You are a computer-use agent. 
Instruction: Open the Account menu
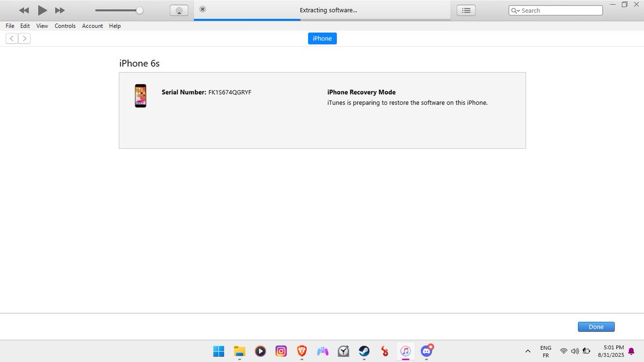point(92,26)
